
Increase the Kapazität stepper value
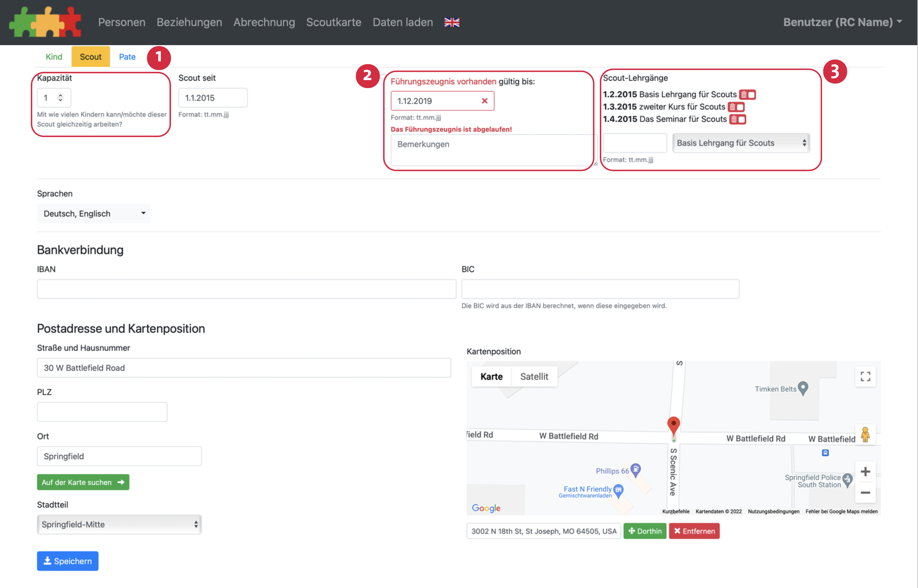coord(60,95)
